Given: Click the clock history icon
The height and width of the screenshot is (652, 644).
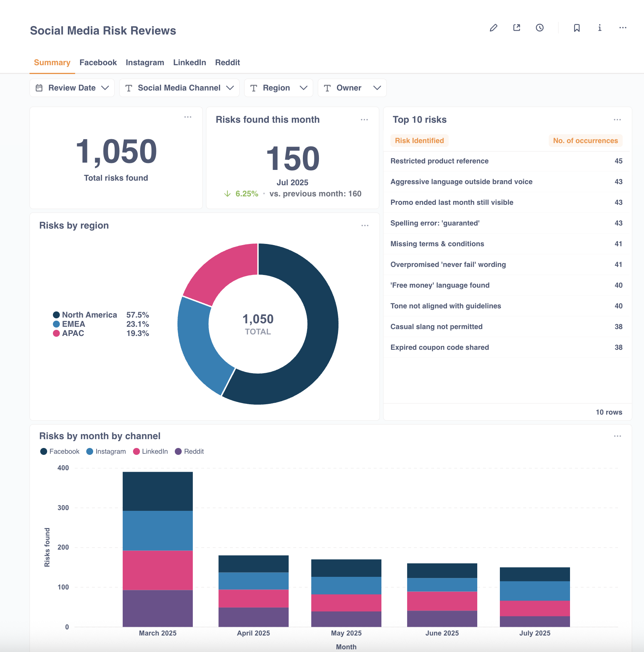Looking at the screenshot, I should point(540,28).
